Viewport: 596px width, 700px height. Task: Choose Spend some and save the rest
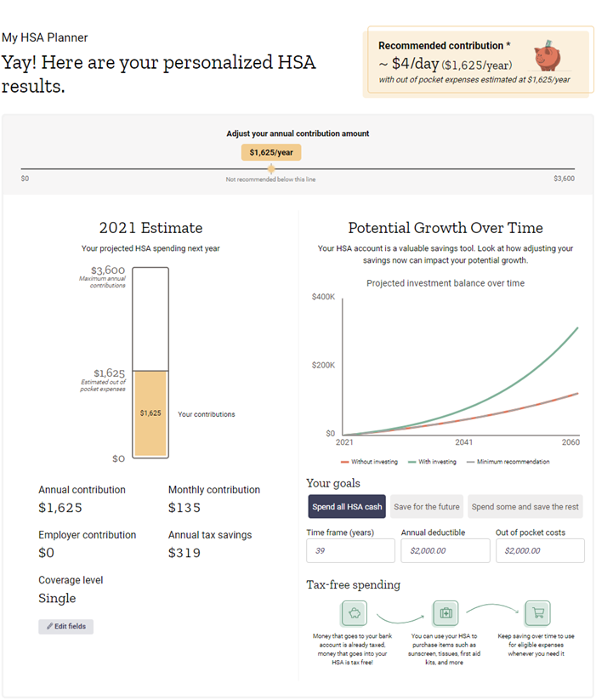click(525, 507)
